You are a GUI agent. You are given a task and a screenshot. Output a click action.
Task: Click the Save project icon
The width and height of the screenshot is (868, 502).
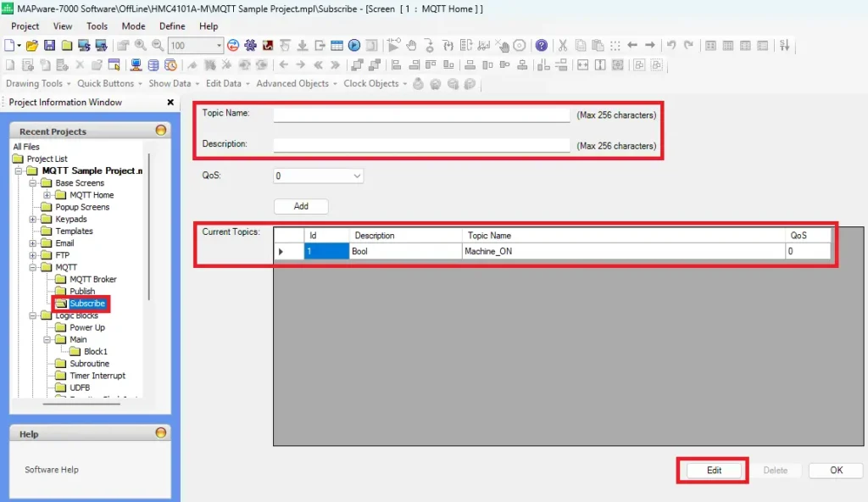[x=49, y=45]
